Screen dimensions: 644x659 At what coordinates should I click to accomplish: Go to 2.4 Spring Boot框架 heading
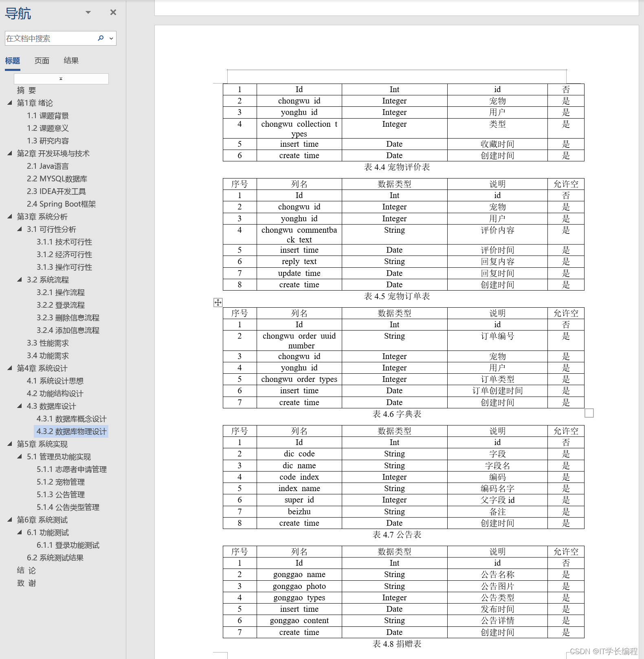point(61,204)
